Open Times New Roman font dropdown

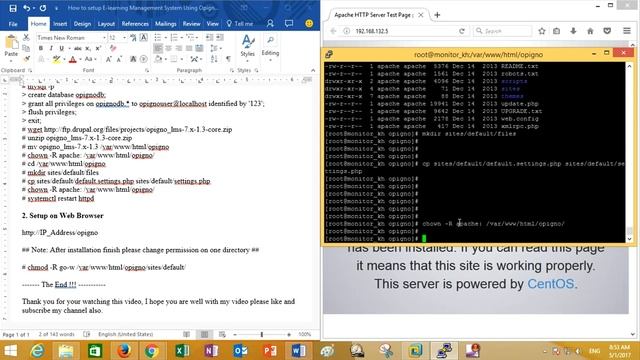tap(104, 38)
